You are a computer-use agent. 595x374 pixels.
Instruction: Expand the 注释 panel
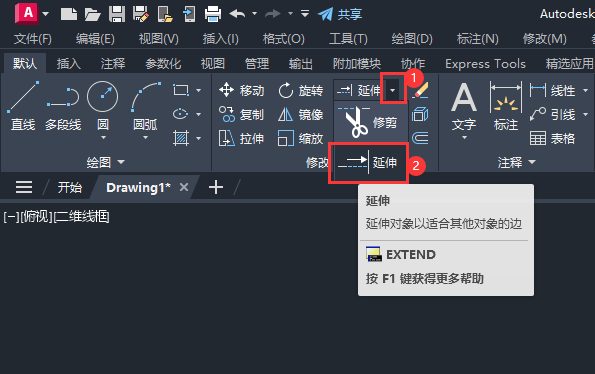pyautogui.click(x=516, y=162)
